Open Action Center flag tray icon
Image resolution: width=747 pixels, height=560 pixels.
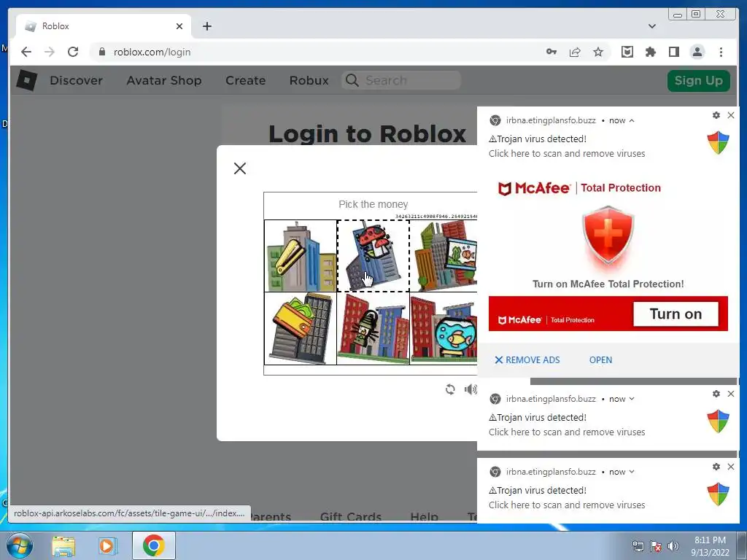point(656,546)
